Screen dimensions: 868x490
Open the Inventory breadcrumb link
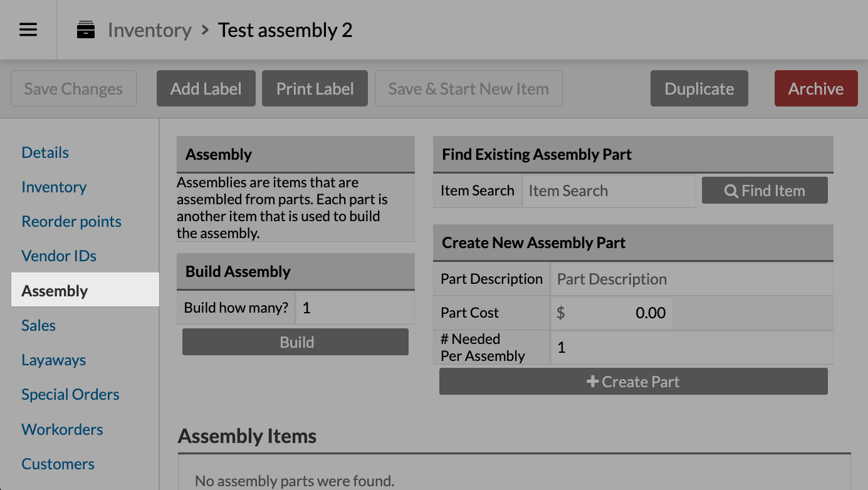tap(149, 29)
